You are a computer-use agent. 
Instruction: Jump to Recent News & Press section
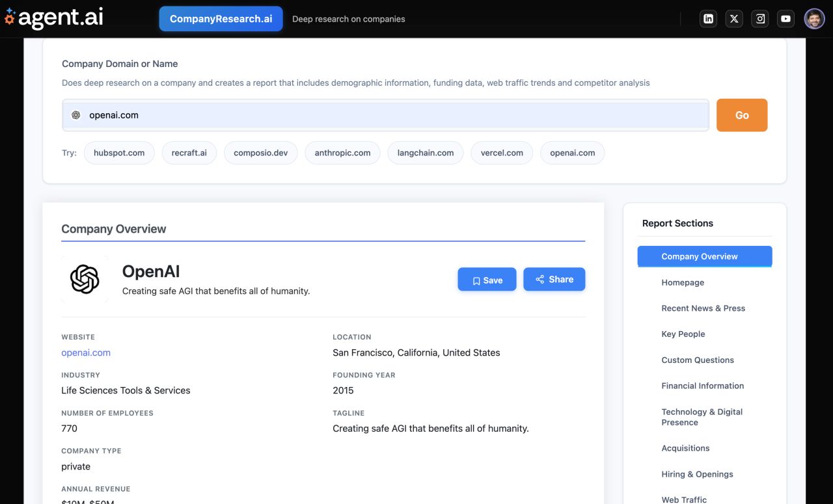pyautogui.click(x=703, y=308)
